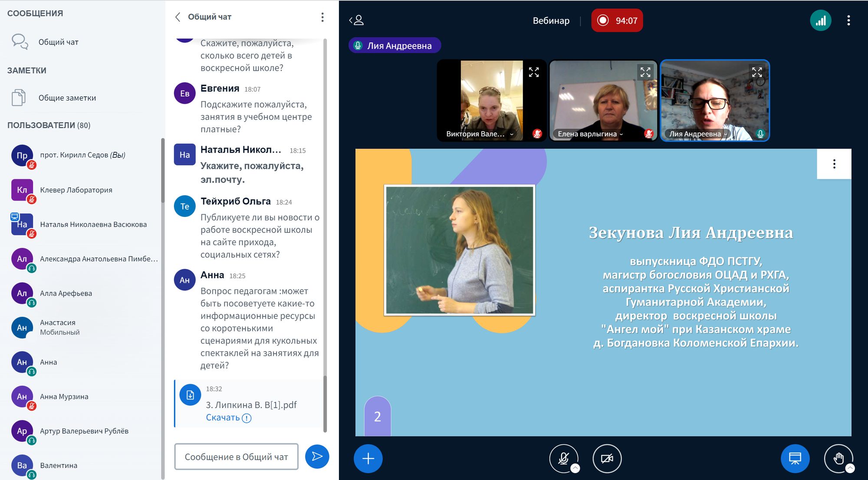Viewport: 868px width, 480px height.
Task: Open chat options three-dot menu
Action: pyautogui.click(x=322, y=17)
